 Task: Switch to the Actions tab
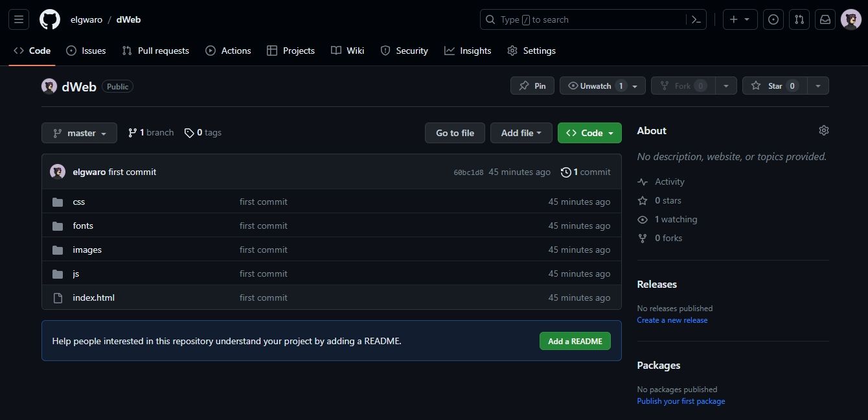pos(228,51)
